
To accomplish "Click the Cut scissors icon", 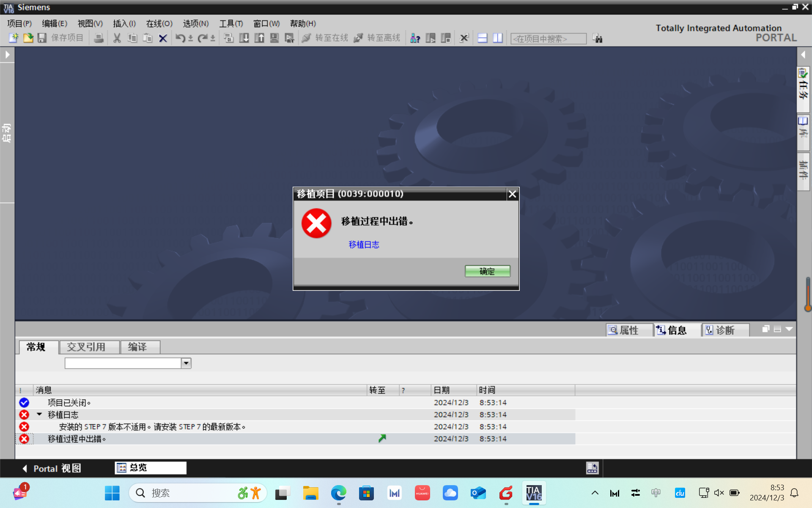I will click(x=117, y=38).
